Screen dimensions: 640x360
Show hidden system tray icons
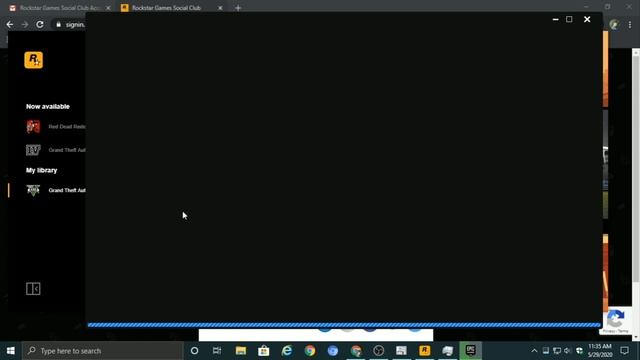click(534, 351)
